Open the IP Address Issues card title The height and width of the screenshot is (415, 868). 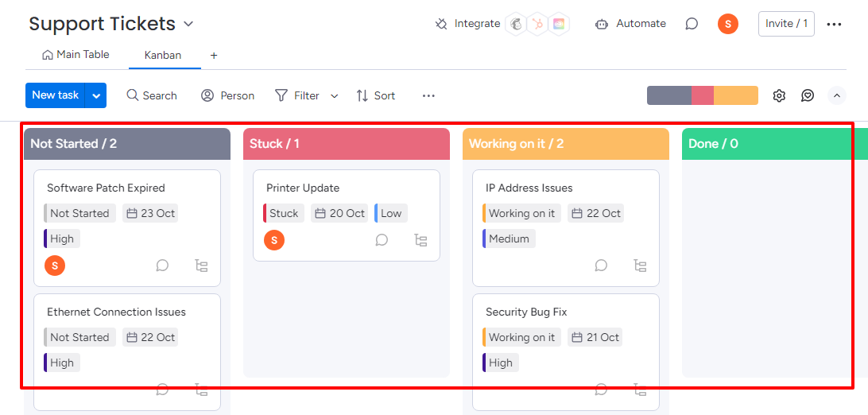click(x=529, y=188)
